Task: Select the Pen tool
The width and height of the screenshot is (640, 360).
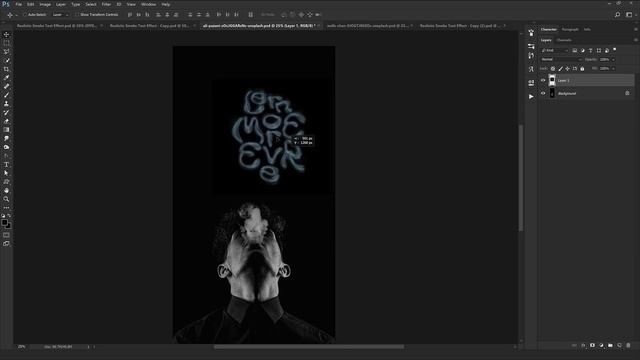Action: tap(6, 156)
